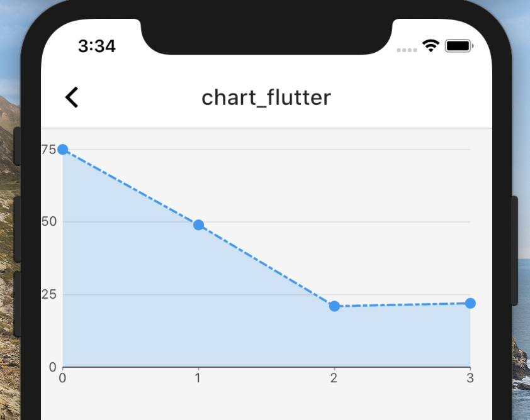Click the back arrow icon
Screen dimensions: 530x420
pyautogui.click(x=71, y=97)
